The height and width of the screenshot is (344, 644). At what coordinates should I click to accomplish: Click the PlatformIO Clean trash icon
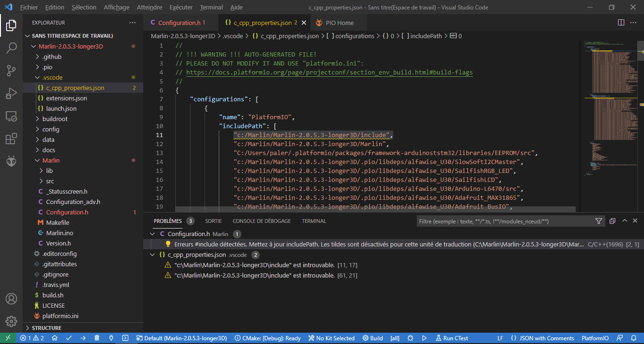[97, 338]
